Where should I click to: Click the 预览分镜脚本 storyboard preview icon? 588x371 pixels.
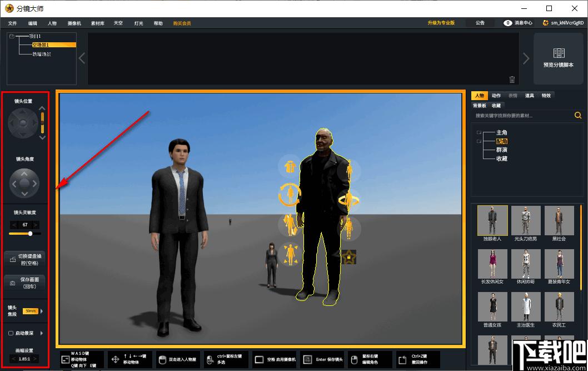coord(559,53)
